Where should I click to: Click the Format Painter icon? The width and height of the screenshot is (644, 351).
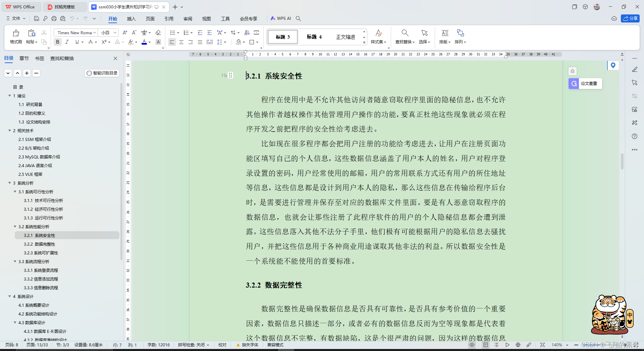point(16,33)
